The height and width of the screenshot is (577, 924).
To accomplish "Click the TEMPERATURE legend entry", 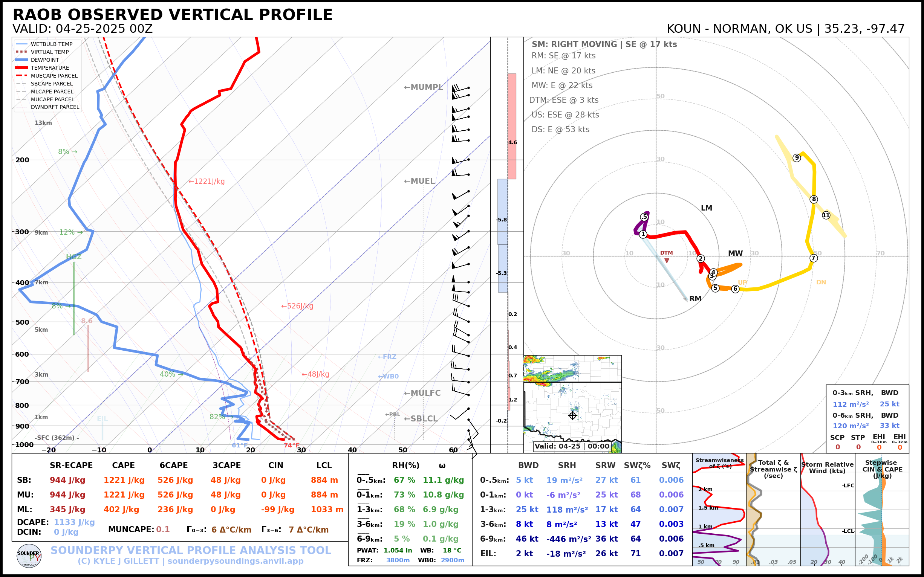I will [50, 68].
